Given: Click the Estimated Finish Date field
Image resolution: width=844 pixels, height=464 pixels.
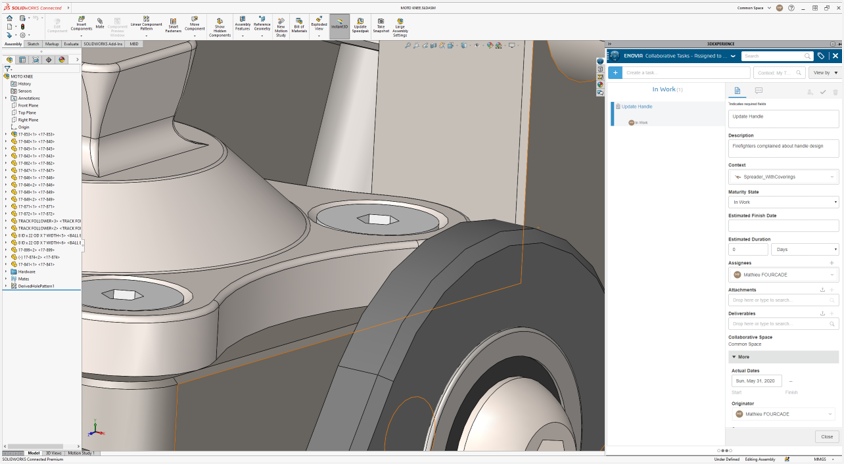Looking at the screenshot, I should [783, 226].
